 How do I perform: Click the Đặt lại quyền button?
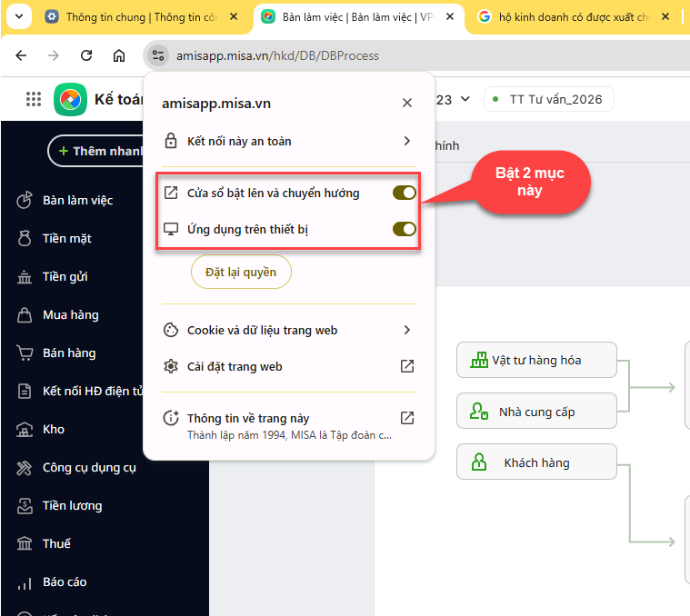pos(241,272)
